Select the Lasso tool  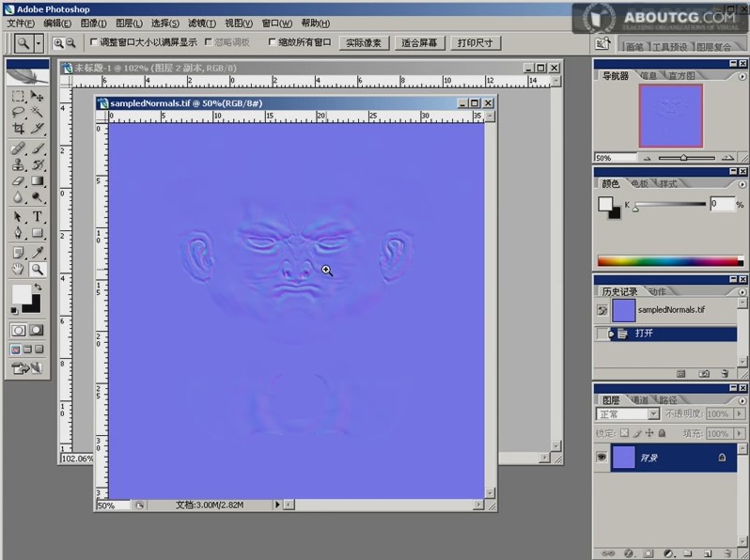18,113
